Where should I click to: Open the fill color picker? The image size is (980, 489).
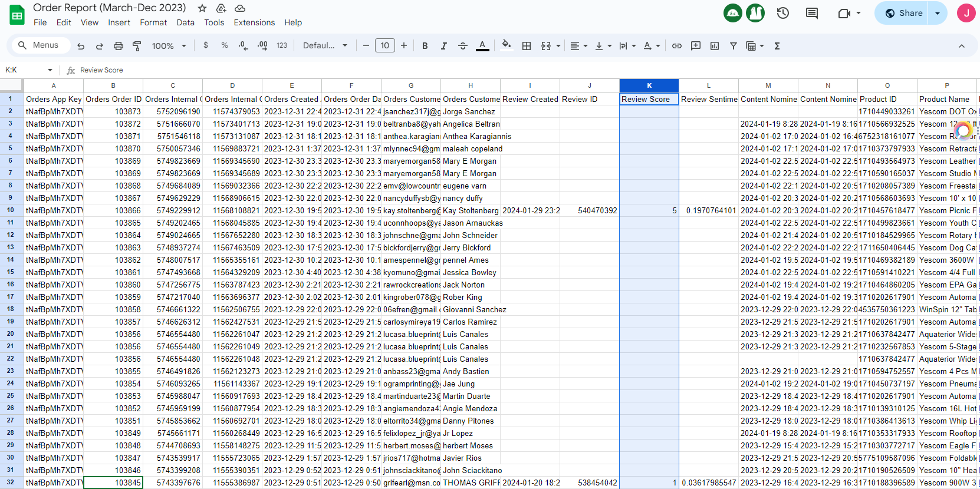pos(507,45)
